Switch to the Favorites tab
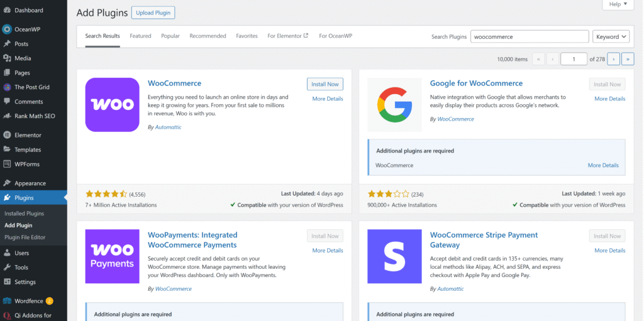The height and width of the screenshot is (321, 644). [247, 36]
